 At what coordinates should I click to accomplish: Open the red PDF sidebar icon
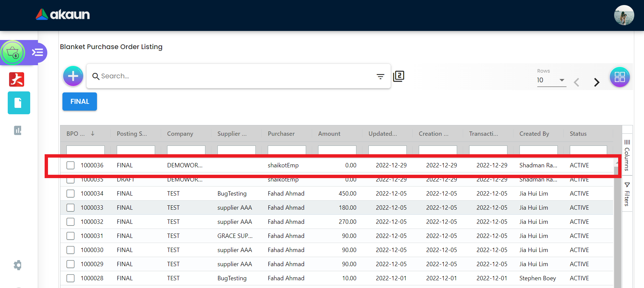pyautogui.click(x=17, y=80)
